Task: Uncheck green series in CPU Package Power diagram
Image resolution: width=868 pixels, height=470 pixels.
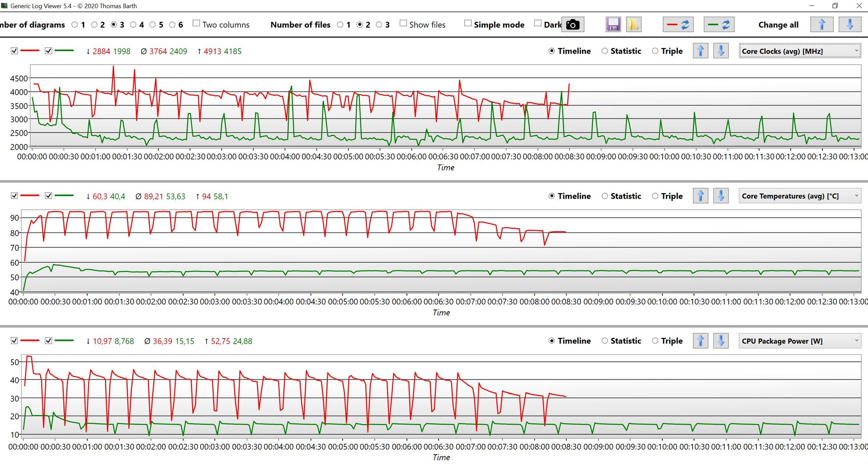Action: tap(48, 341)
